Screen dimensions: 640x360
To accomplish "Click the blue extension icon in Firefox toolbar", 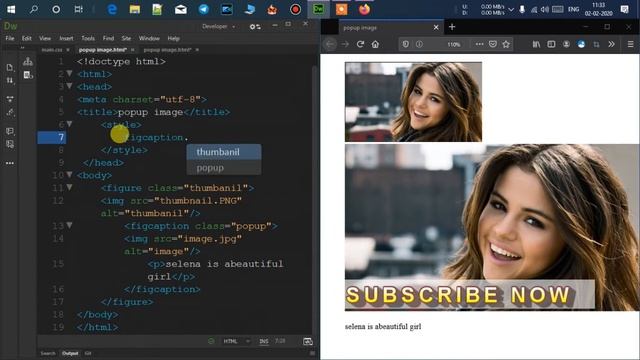I will 581,44.
